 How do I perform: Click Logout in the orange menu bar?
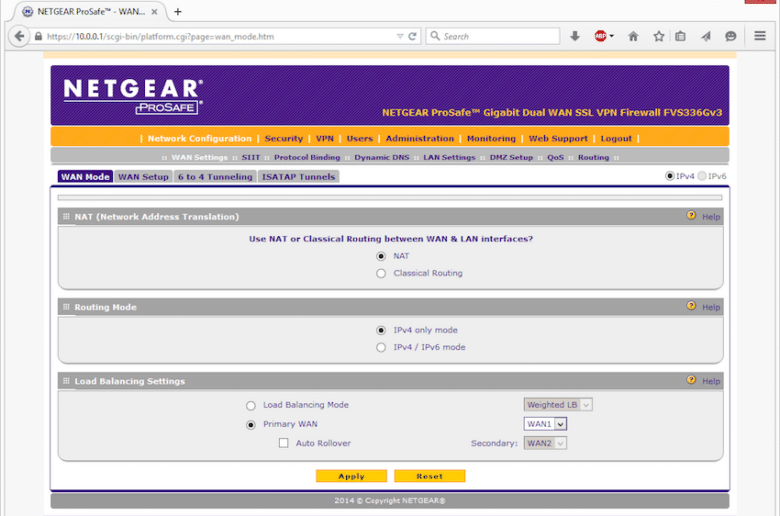(x=616, y=138)
